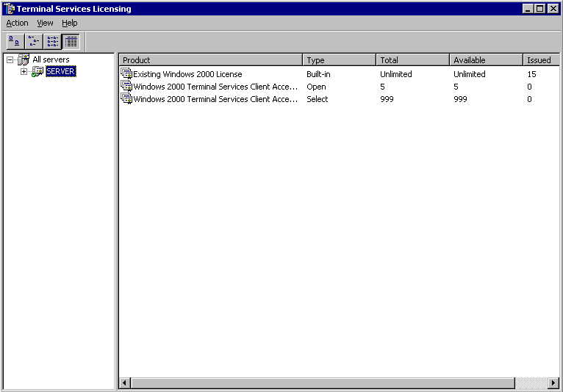Open the Help menu
This screenshot has width=563, height=392.
70,23
